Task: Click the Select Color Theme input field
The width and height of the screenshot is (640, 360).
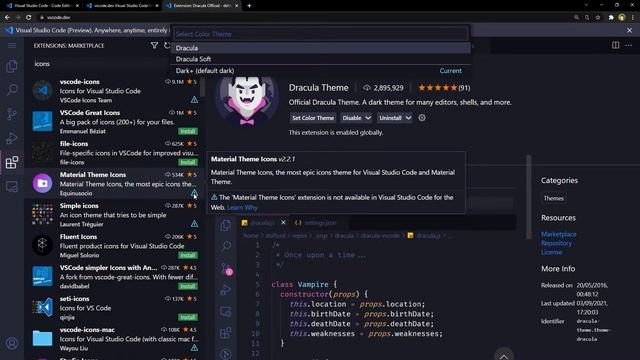Action: 320,34
